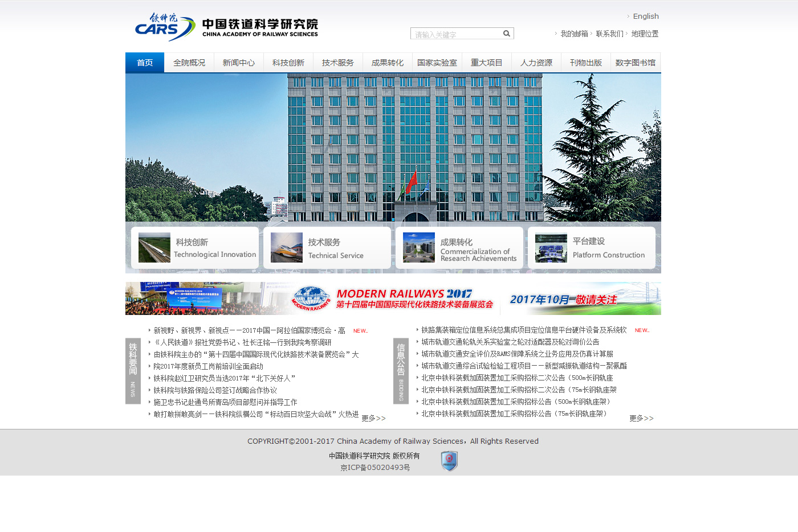Open 铁科院赵红卫研究员 news item
This screenshot has width=798, height=532.
coord(224,378)
